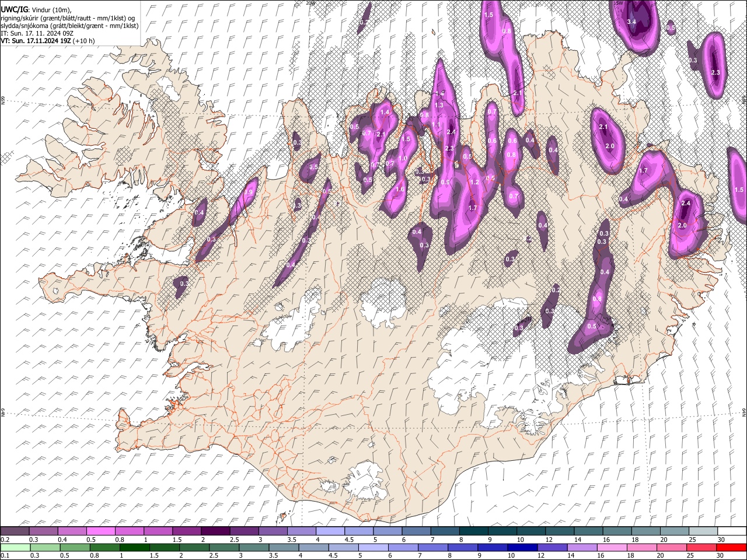Click the 1.2 precipitation value on the map
The image size is (747, 560).
pos(474,182)
